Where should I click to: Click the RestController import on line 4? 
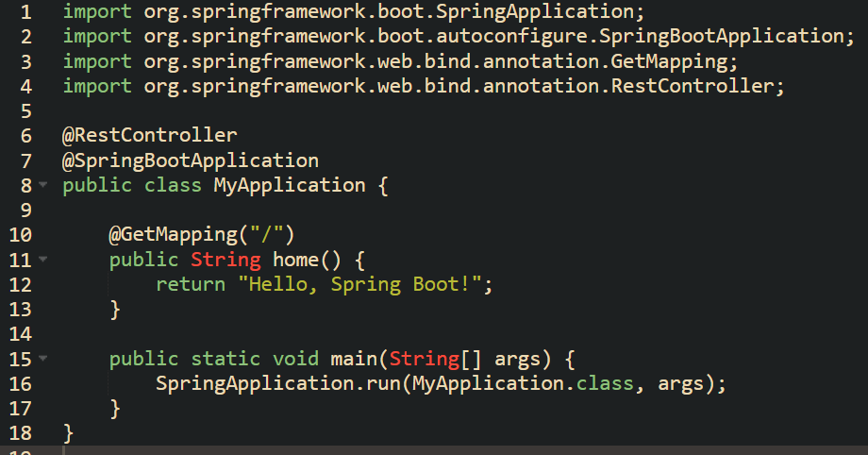[464, 87]
